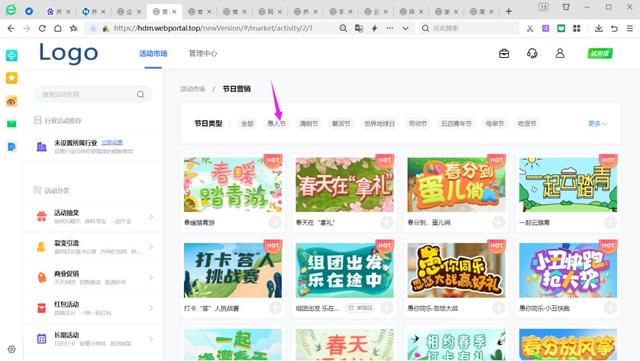Select the 全部 holiday filter
Screen dimensions: 640x361
click(x=247, y=123)
